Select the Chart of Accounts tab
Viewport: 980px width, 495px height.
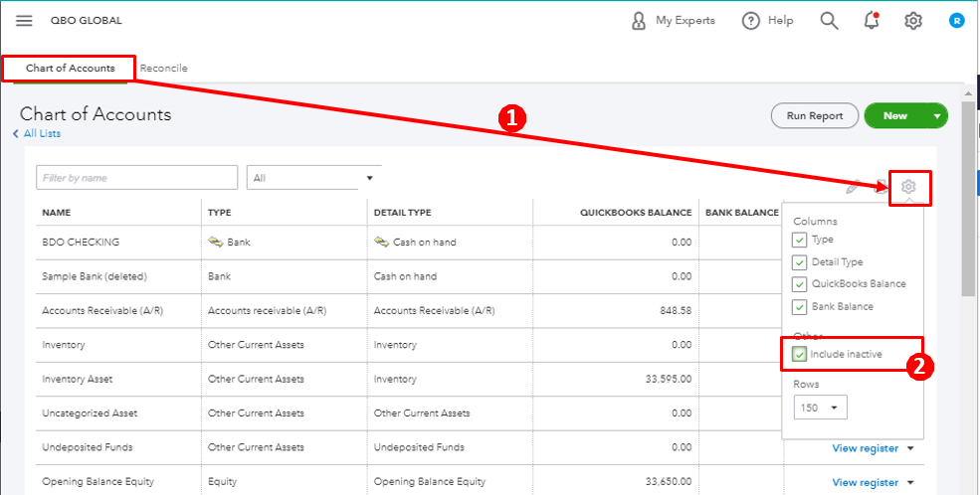[68, 69]
